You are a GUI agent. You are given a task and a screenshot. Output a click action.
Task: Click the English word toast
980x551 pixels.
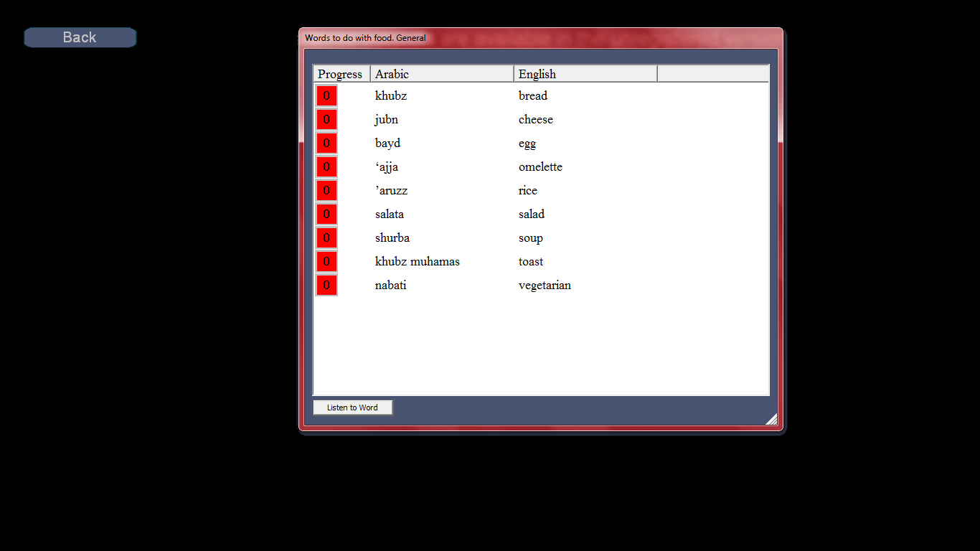click(x=531, y=261)
